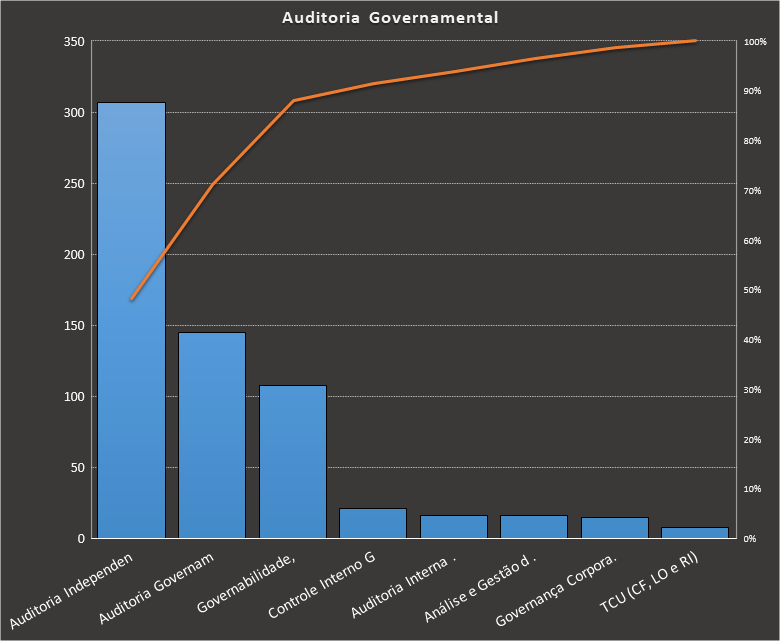
Task: Click the 200 value on left axis
Action: tap(75, 255)
